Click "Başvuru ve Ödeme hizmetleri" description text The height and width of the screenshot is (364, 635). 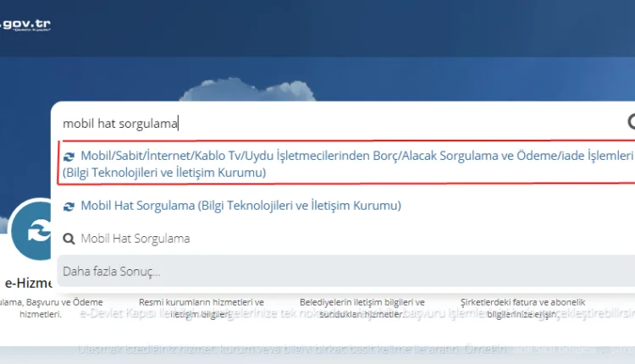point(51,308)
